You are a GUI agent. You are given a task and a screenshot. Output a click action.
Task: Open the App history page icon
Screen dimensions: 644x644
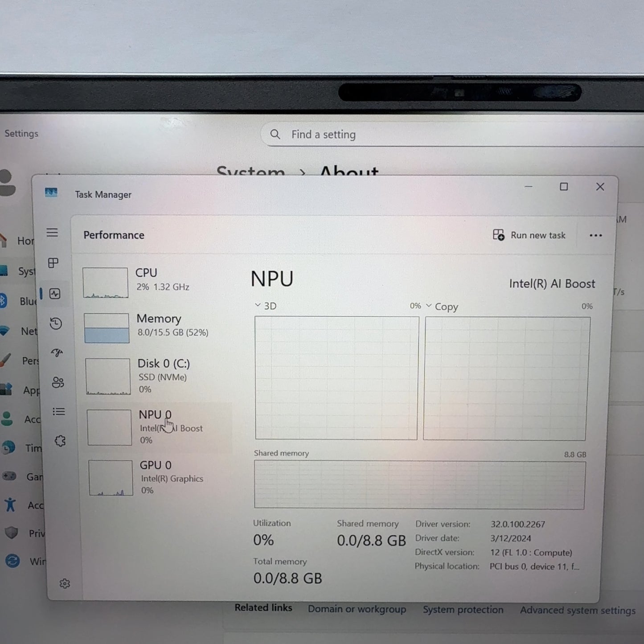click(56, 324)
